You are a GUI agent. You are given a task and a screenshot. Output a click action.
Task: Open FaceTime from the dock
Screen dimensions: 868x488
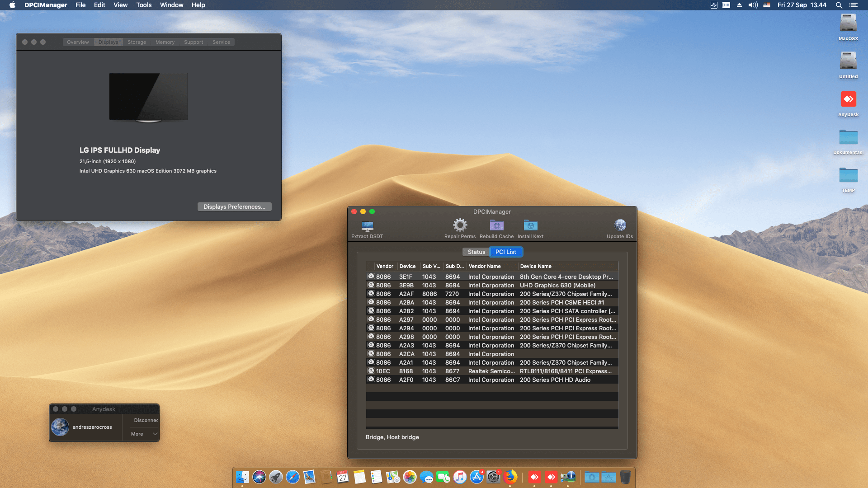[x=443, y=477]
